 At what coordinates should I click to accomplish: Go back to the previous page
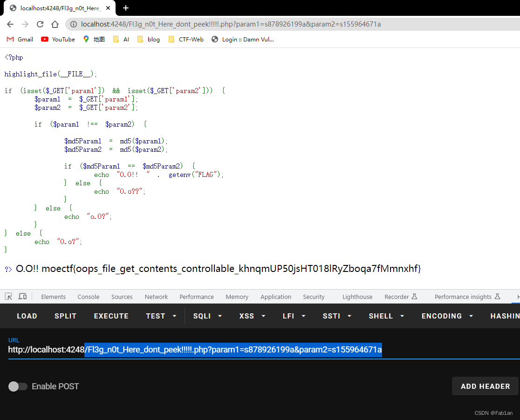[10, 24]
